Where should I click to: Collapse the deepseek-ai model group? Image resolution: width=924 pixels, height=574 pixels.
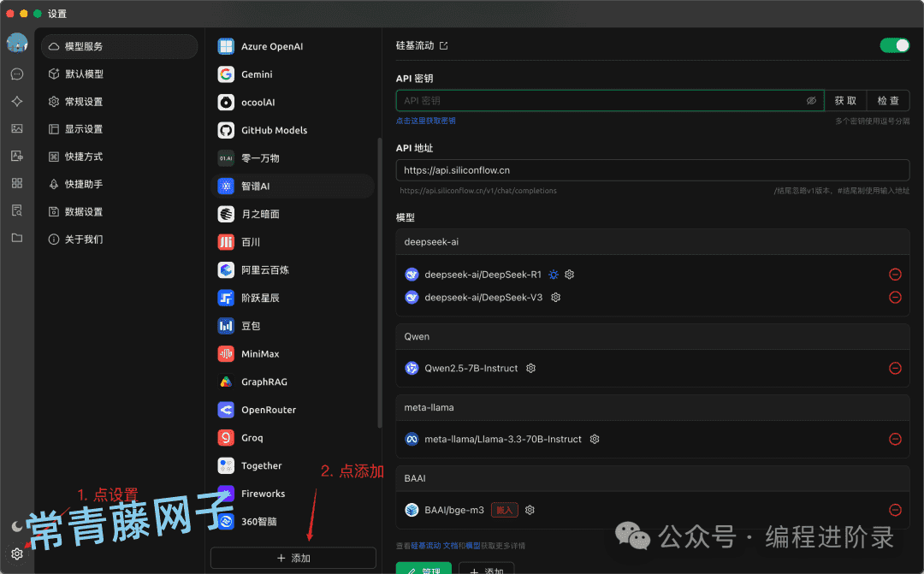click(x=653, y=242)
